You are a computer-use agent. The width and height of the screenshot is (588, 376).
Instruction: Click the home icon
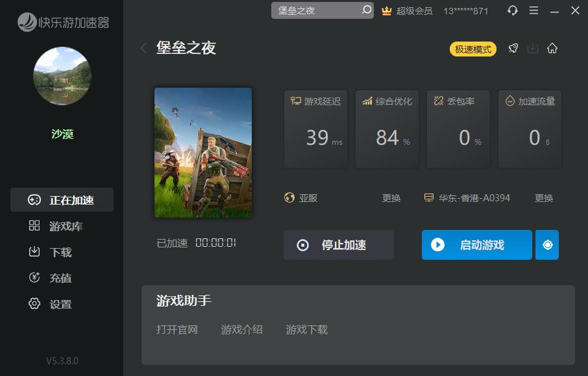(x=552, y=49)
